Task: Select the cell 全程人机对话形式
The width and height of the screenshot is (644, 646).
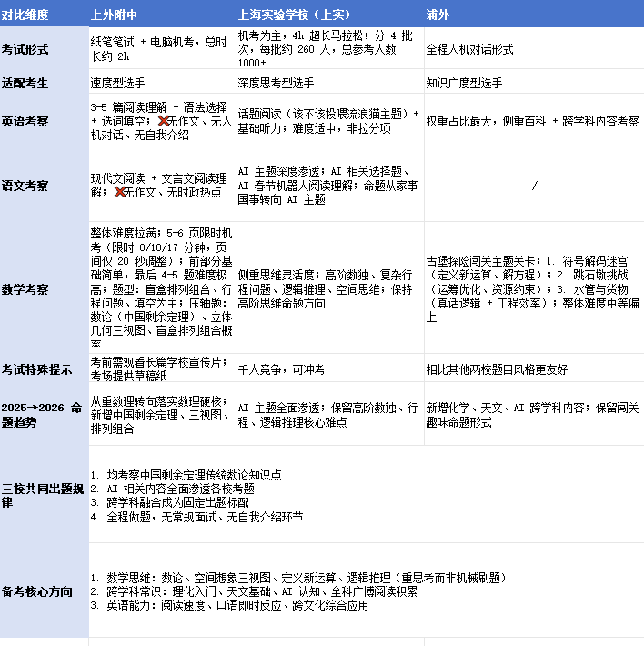Action: 534,48
